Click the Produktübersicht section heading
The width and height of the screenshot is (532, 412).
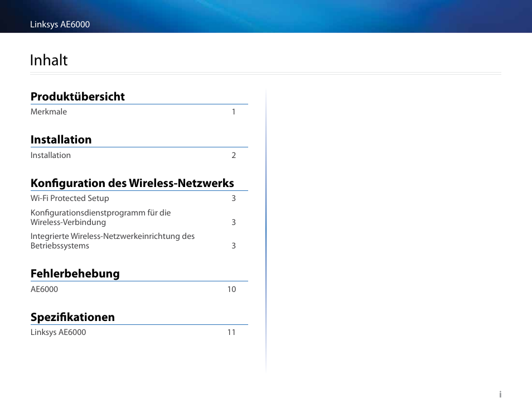point(78,97)
